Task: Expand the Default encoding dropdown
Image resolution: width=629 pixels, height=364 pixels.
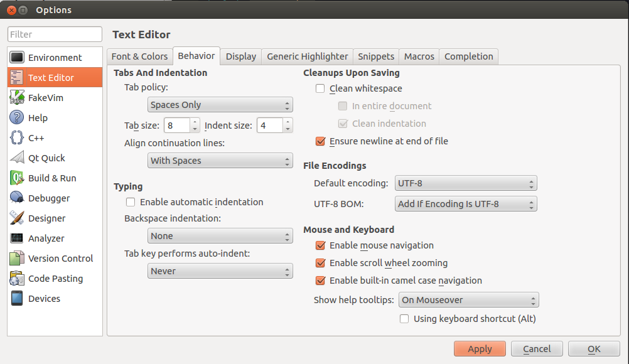Action: click(x=465, y=184)
